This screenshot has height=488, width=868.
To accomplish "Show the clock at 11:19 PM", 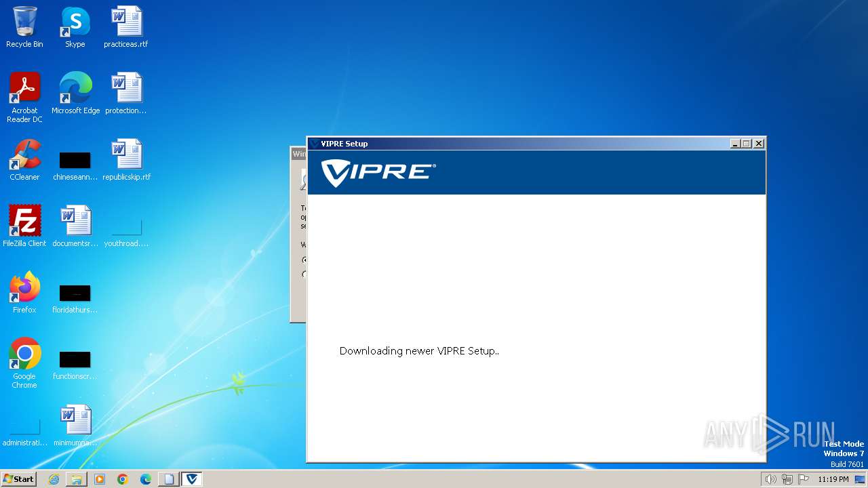I will coord(833,479).
